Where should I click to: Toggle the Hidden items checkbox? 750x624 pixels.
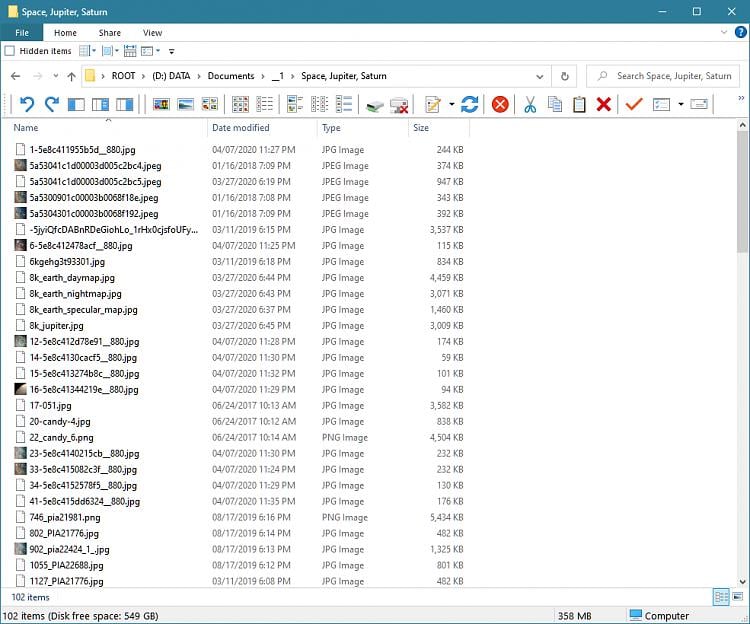coord(10,51)
